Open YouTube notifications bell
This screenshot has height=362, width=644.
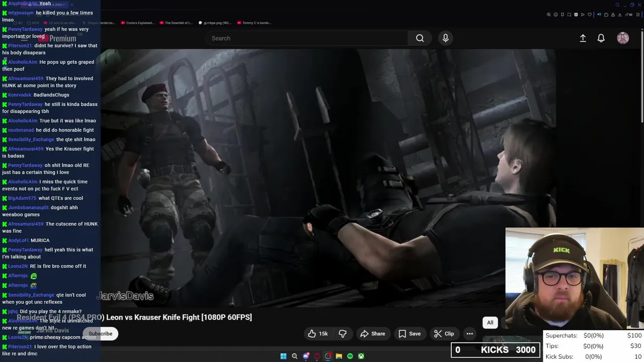[601, 38]
